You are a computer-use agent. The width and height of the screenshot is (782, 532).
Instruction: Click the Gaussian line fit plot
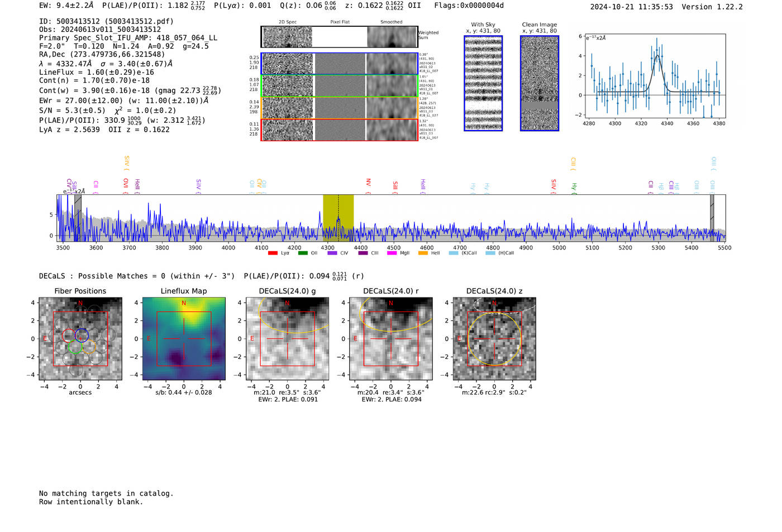(655, 76)
